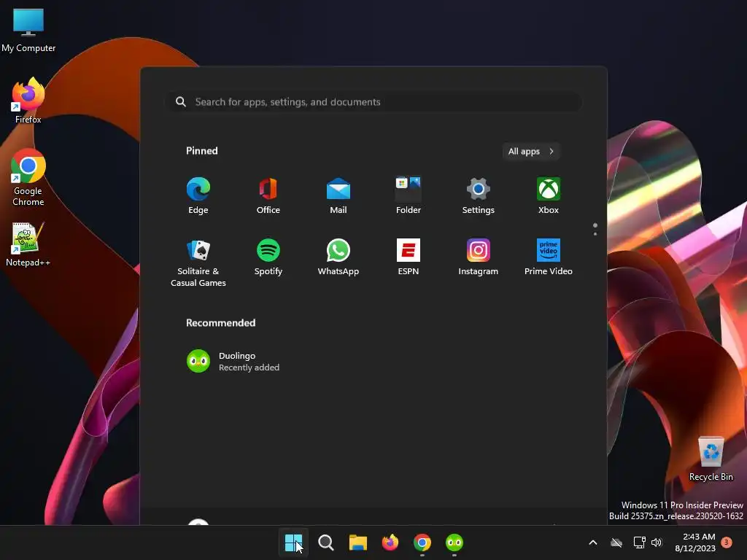Open the Mail app

click(x=338, y=195)
